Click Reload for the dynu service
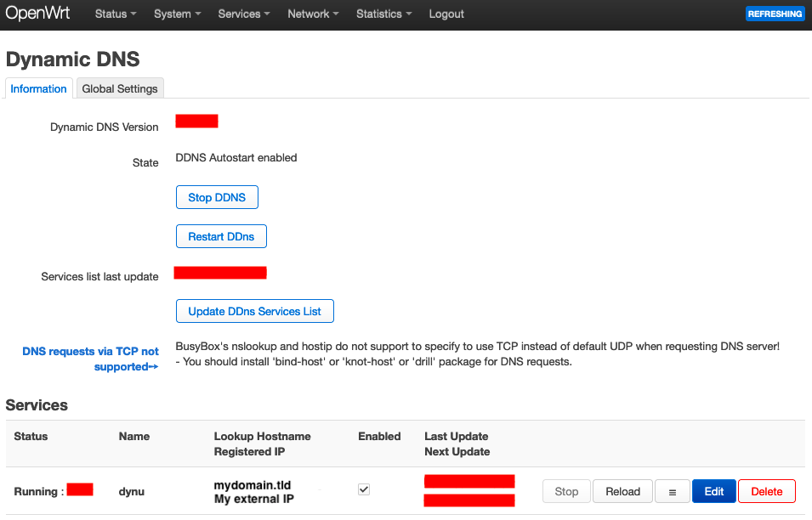 click(622, 491)
